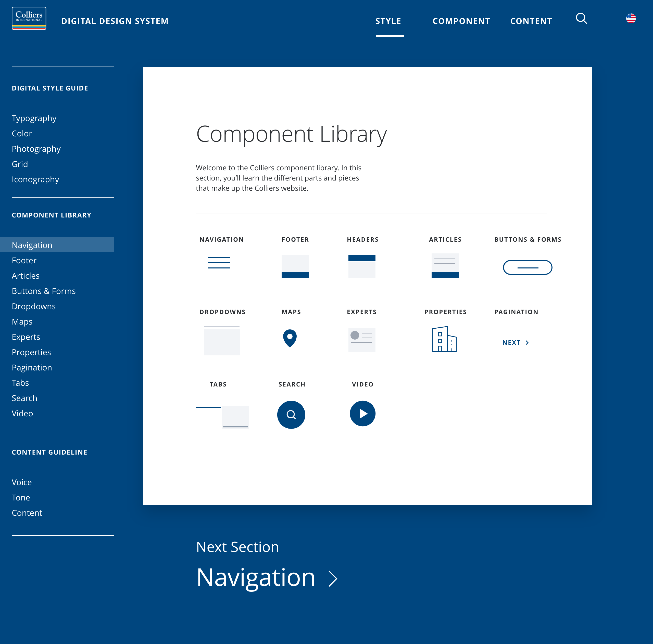Image resolution: width=653 pixels, height=644 pixels.
Task: Click the EXPERTS grid label
Action: click(x=362, y=312)
